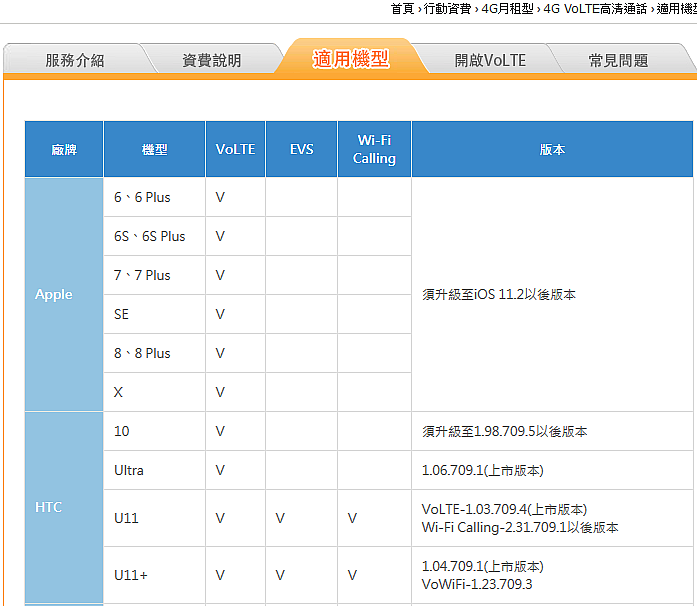Click VoLTE V mark for HTC 10

click(220, 431)
